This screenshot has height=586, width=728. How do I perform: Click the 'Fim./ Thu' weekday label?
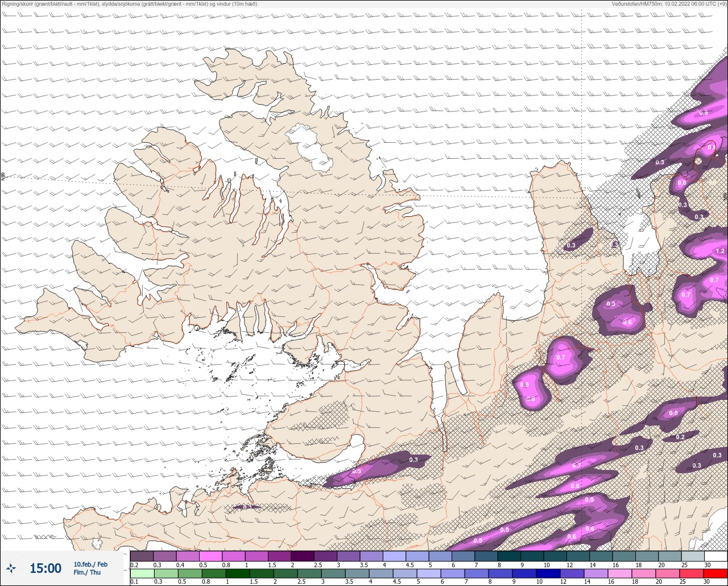pos(87,572)
